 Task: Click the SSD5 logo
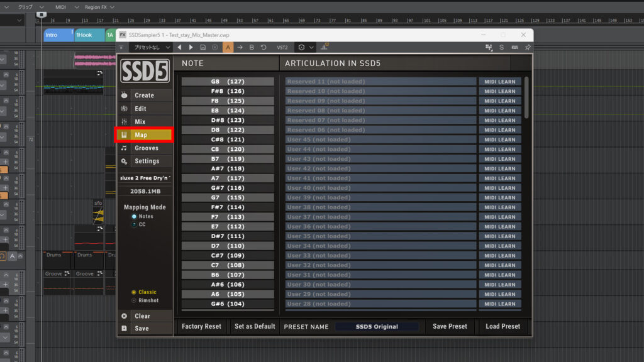click(144, 71)
